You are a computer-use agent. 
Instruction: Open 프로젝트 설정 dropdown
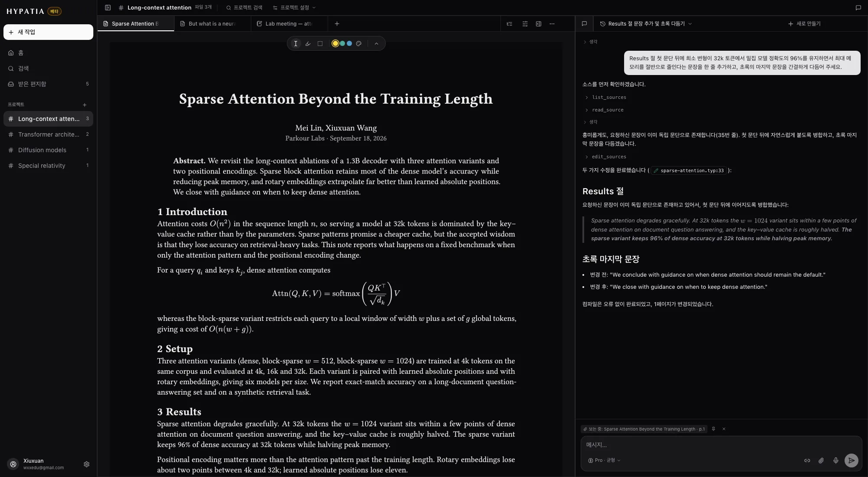[x=294, y=7]
